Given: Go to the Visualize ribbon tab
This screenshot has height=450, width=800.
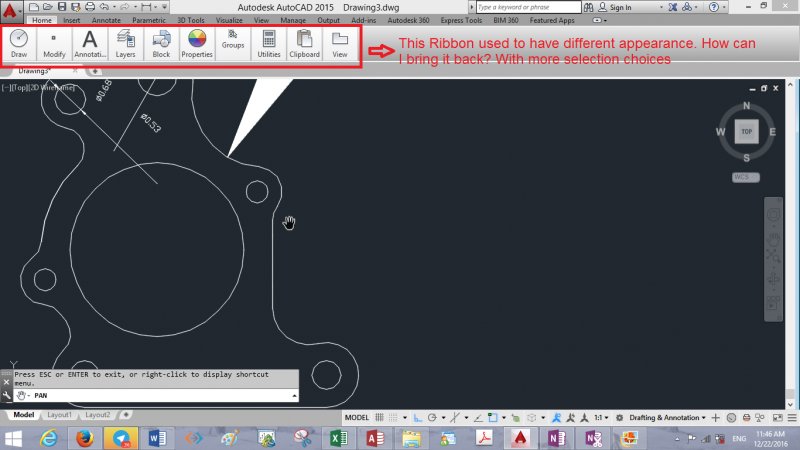Looking at the screenshot, I should pyautogui.click(x=229, y=20).
